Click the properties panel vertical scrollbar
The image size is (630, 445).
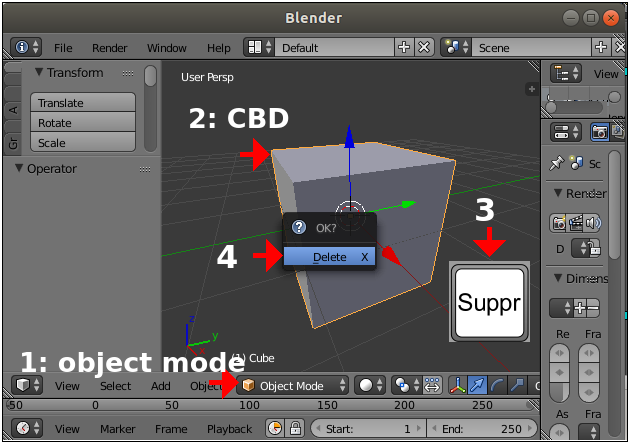pos(614,205)
